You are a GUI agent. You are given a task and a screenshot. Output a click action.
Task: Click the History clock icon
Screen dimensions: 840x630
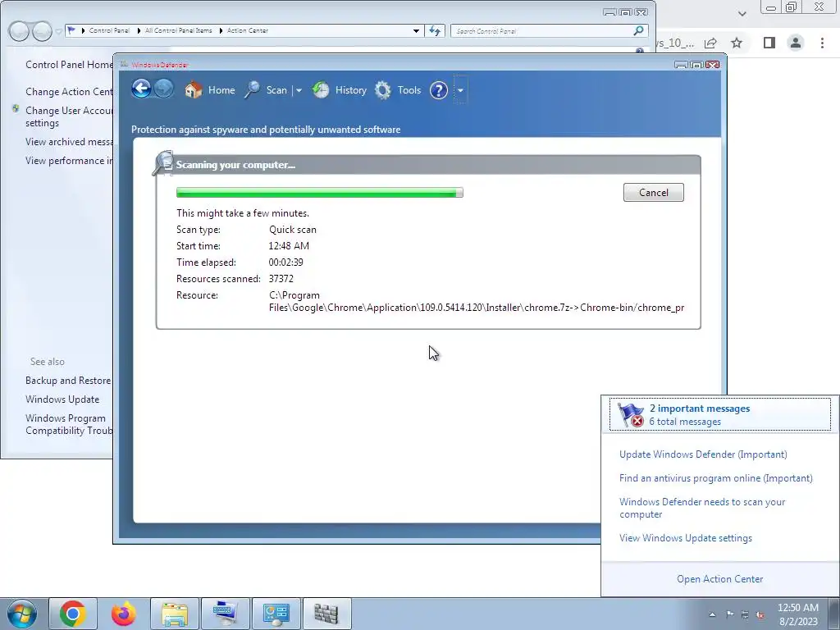coord(321,89)
